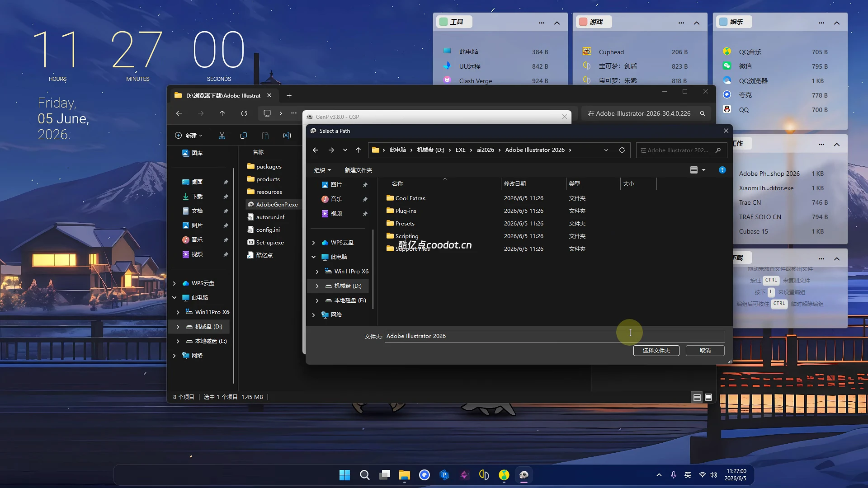Open the address bar history dropdown

[x=606, y=150]
